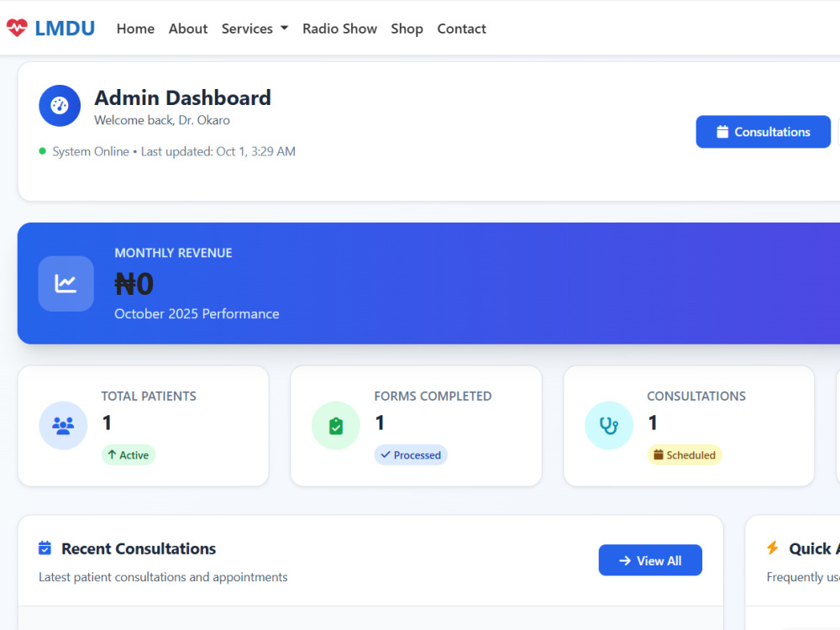Click the calendar icon in Scheduled badge
Screen dimensions: 840x630
(x=659, y=454)
